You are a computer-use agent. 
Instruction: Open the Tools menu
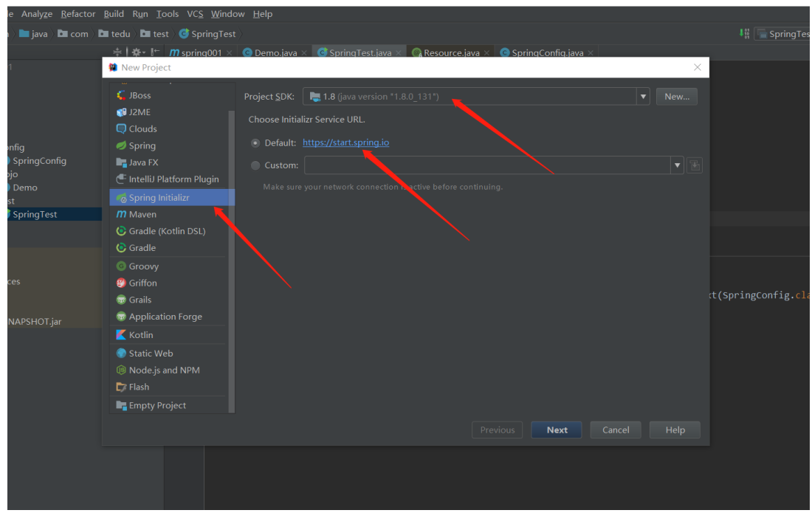click(x=168, y=14)
